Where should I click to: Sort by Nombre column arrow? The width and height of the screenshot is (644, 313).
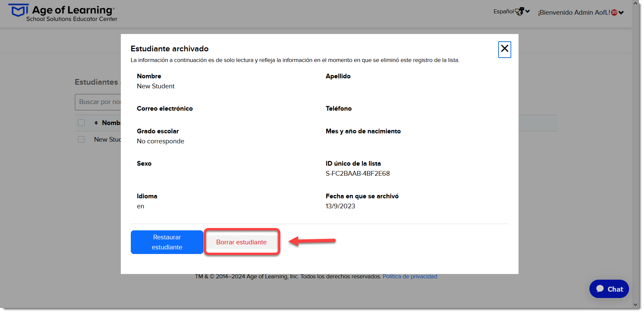pyautogui.click(x=96, y=123)
